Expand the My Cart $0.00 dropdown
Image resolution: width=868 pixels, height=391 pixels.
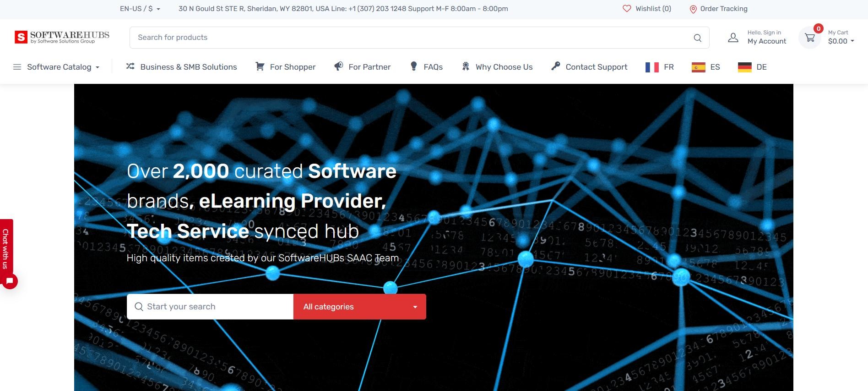(x=841, y=37)
